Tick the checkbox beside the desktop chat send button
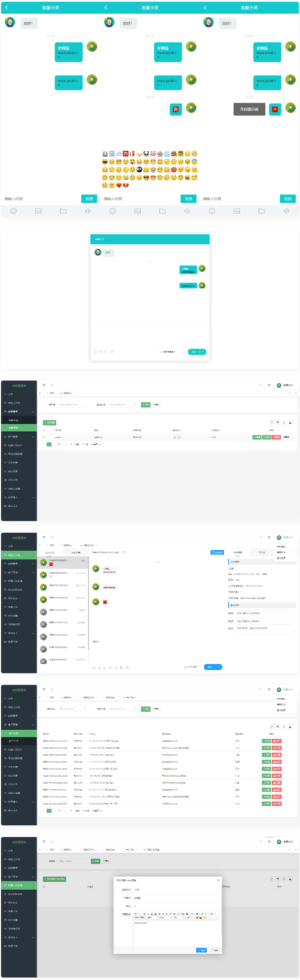The height and width of the screenshot is (980, 300). (x=161, y=352)
